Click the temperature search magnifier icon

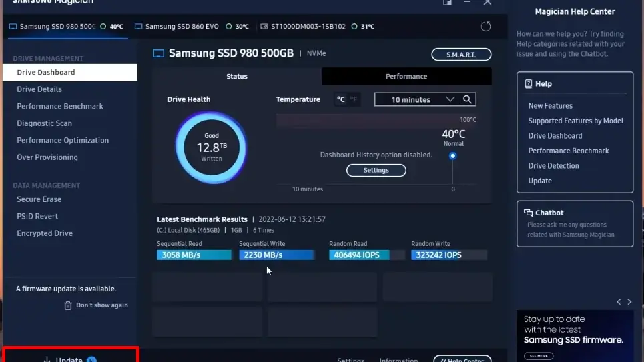(467, 99)
